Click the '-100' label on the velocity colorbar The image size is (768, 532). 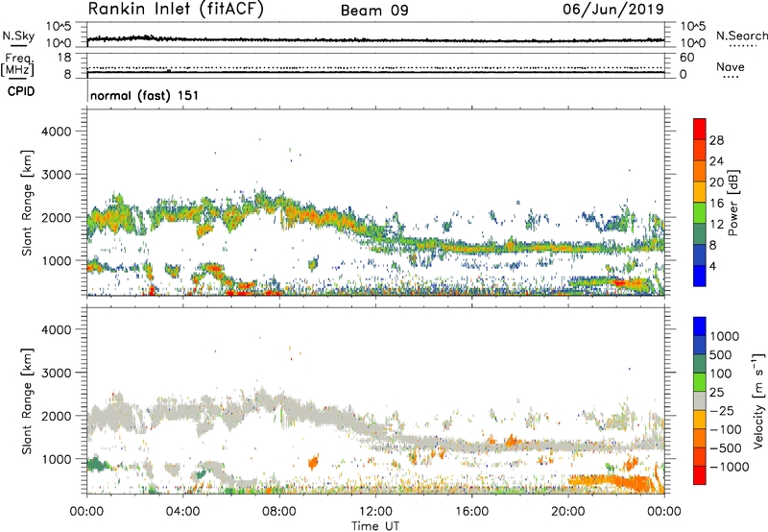(725, 429)
